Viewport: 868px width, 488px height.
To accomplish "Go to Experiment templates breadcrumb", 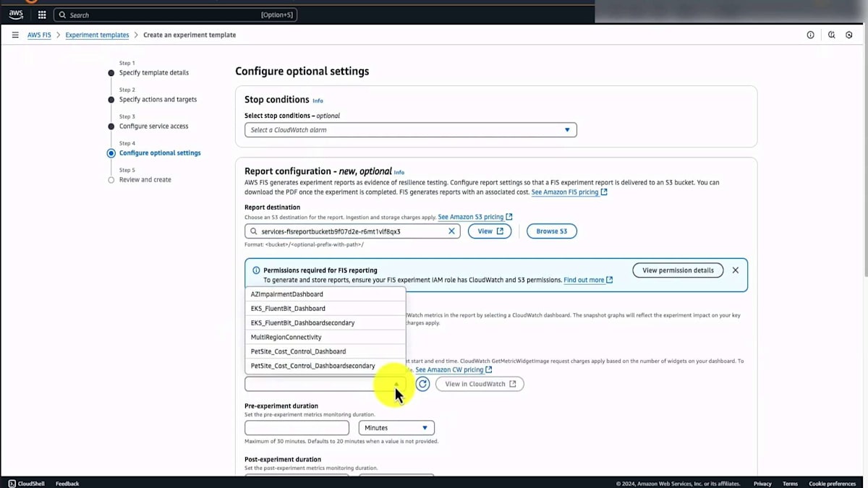I will (x=97, y=35).
